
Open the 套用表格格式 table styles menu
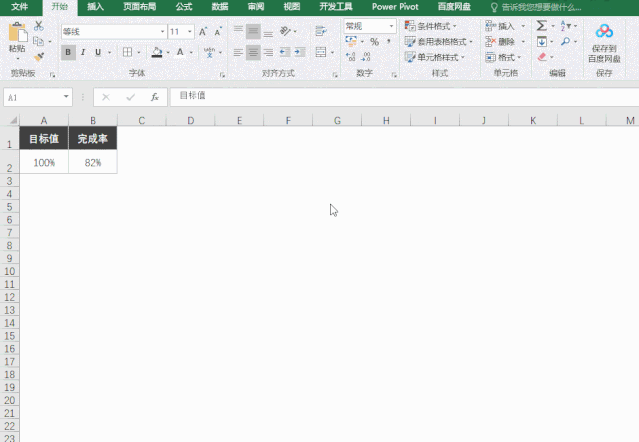(x=439, y=42)
